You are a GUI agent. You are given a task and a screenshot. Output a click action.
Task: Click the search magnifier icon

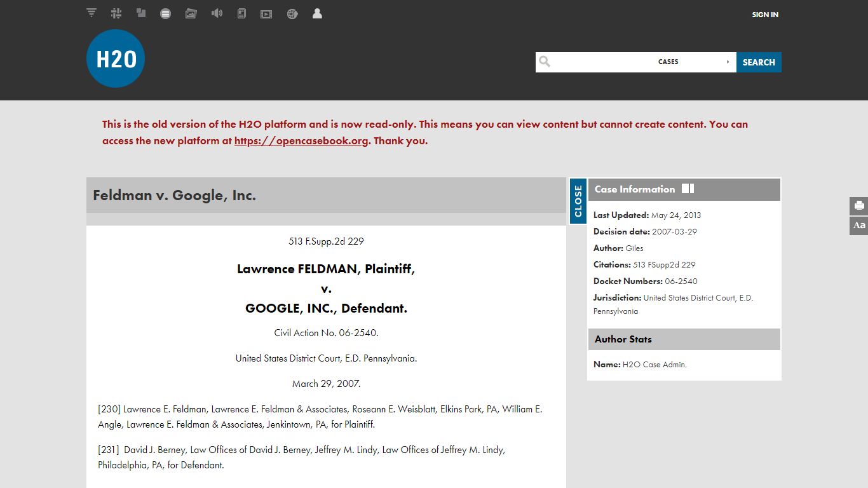click(545, 62)
